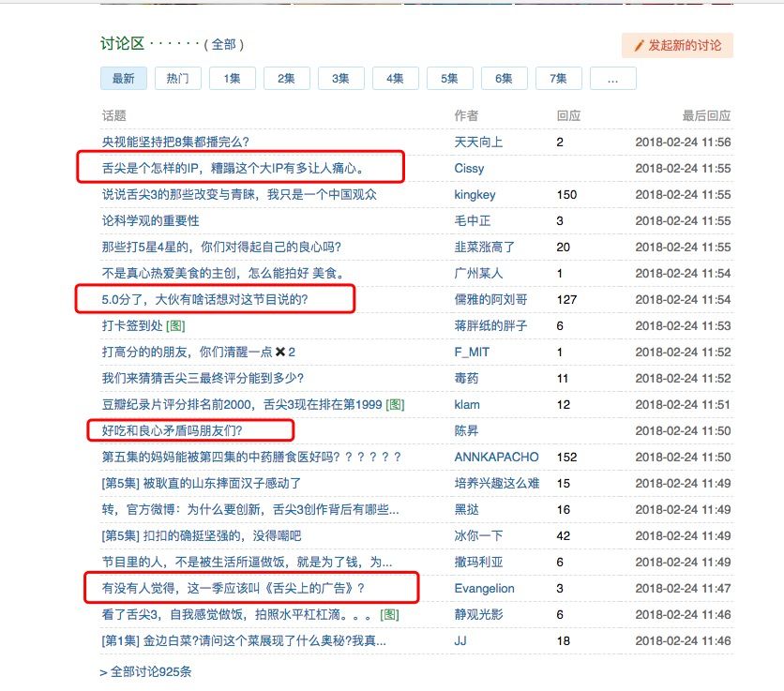
Task: Select the 1集 tab
Action: [232, 79]
